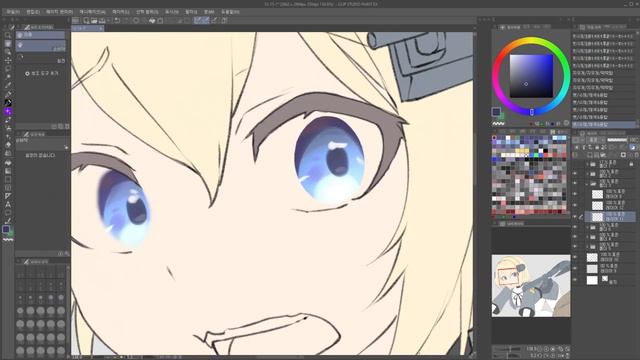This screenshot has width=640, height=360.
Task: Select the first highlighted Hand sub tool
Action: [40, 35]
